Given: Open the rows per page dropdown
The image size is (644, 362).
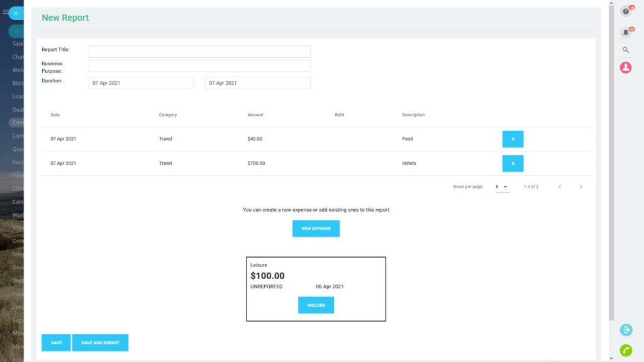Looking at the screenshot, I should (502, 187).
